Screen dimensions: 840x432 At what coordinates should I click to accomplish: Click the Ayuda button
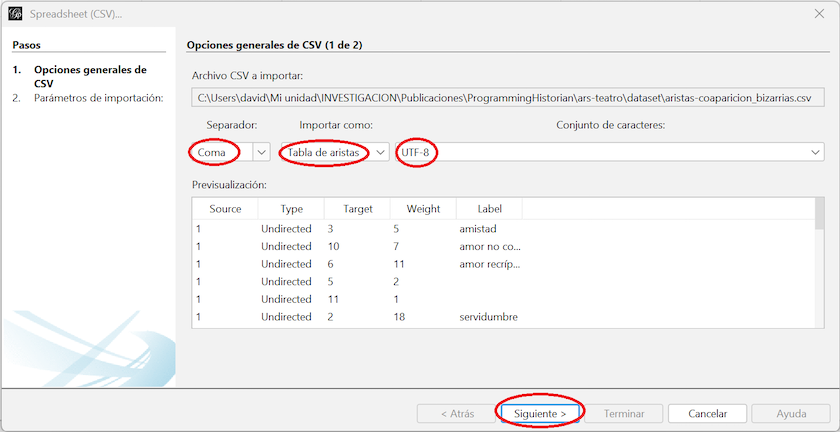[x=791, y=413]
